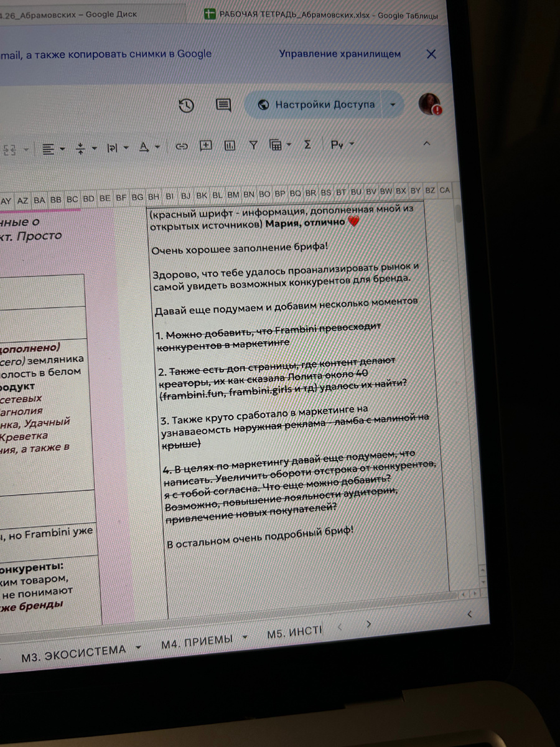Open the М4. ПРИЕМЫ sheet tab
This screenshot has height=747, width=560.
pyautogui.click(x=197, y=641)
